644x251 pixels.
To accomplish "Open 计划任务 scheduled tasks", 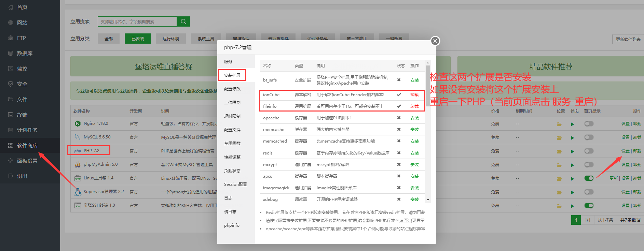I will (27, 130).
